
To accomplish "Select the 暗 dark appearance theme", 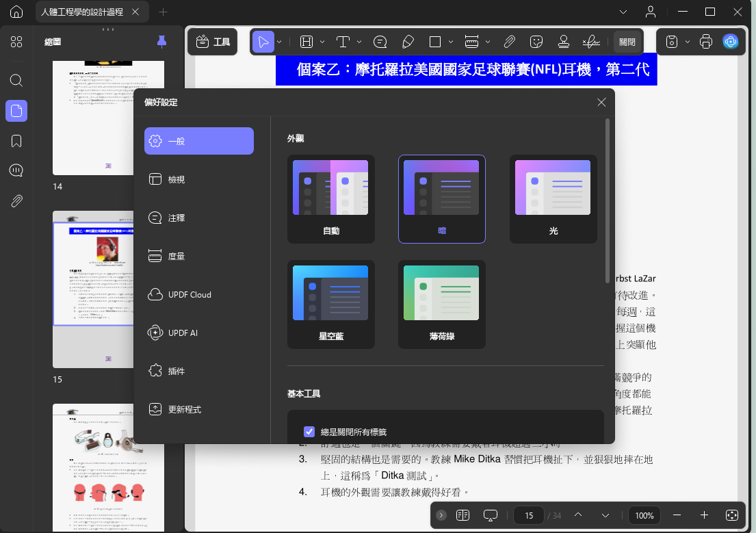I will (x=442, y=199).
